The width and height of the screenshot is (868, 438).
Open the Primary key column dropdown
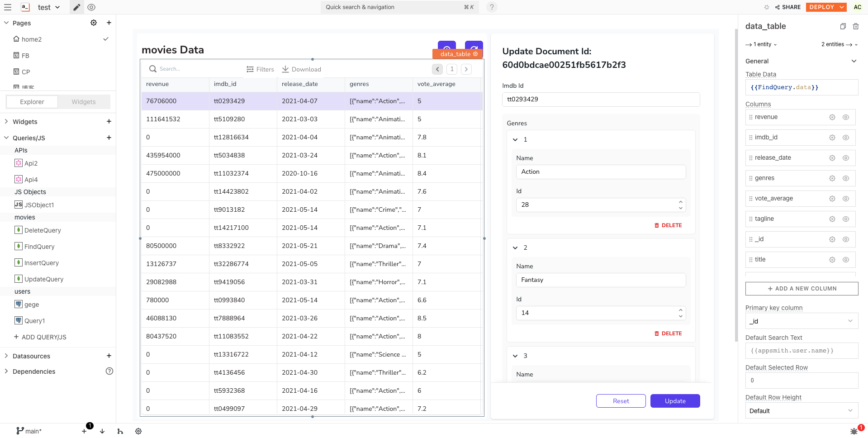point(801,321)
